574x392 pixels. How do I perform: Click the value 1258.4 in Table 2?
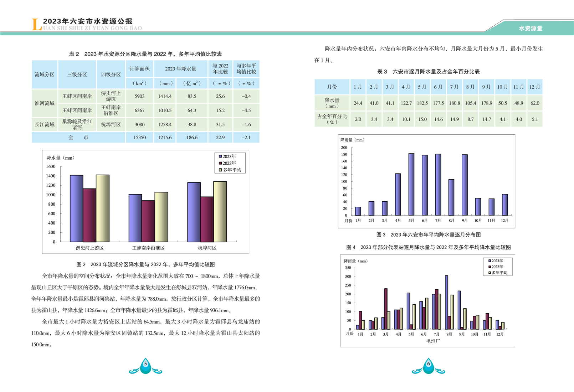point(165,124)
